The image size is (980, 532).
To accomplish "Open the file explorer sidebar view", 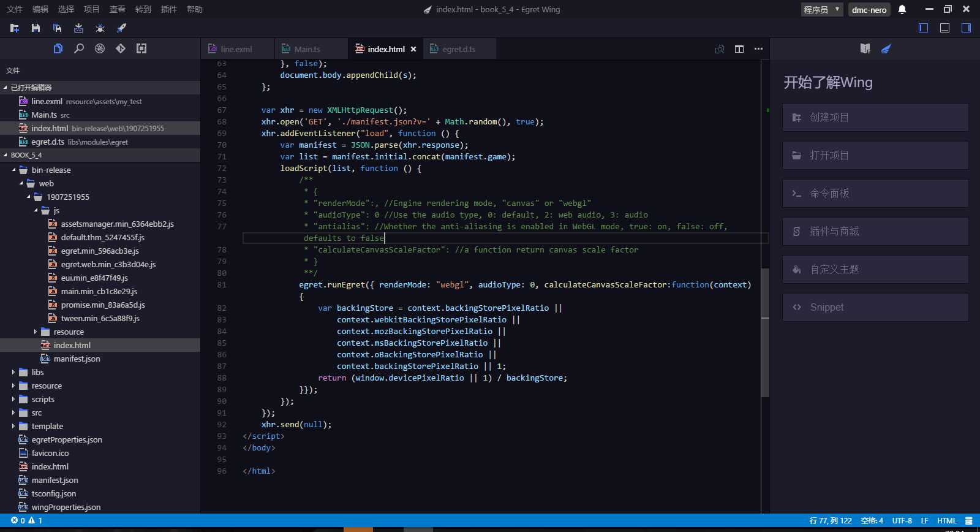I will 58,48.
